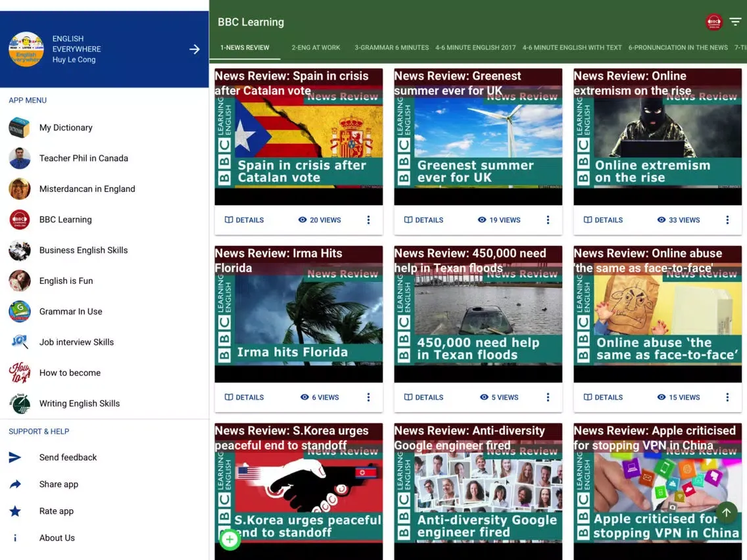
Task: Play Online abuse same as face-to-face thumbnail
Action: [x=658, y=314]
